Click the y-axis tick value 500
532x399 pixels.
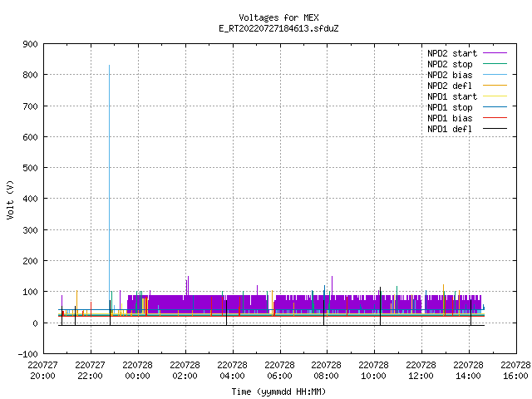(x=30, y=168)
